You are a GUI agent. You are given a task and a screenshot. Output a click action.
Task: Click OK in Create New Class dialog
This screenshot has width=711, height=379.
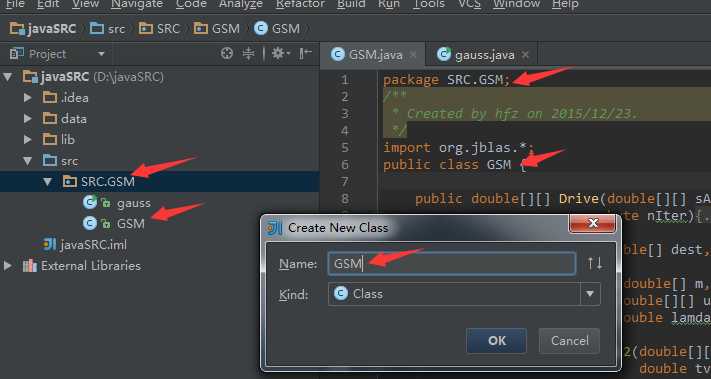(x=497, y=341)
